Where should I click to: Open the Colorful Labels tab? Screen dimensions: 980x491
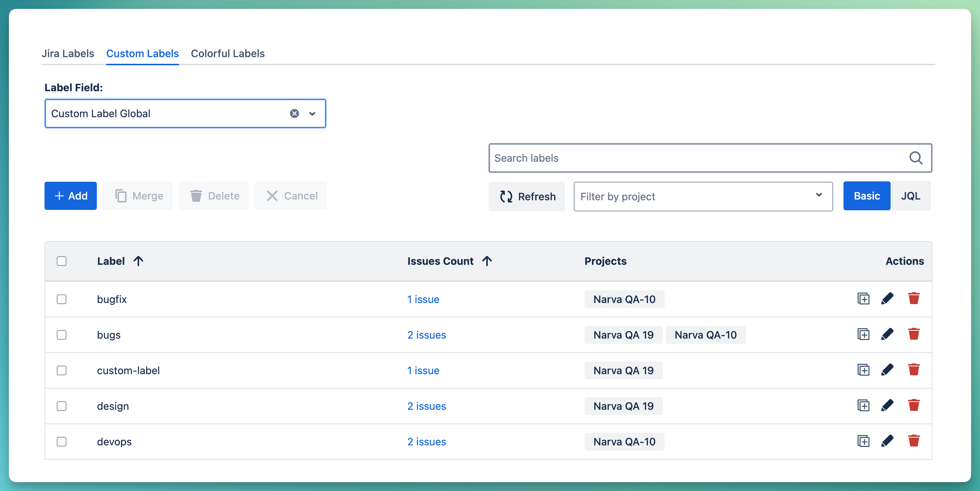tap(227, 53)
